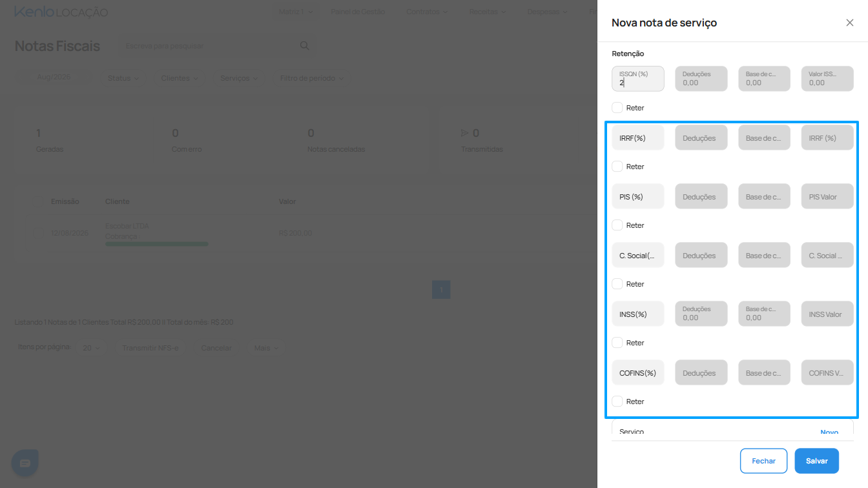Enable Reter under the PIS row
The image size is (868, 488).
click(617, 225)
